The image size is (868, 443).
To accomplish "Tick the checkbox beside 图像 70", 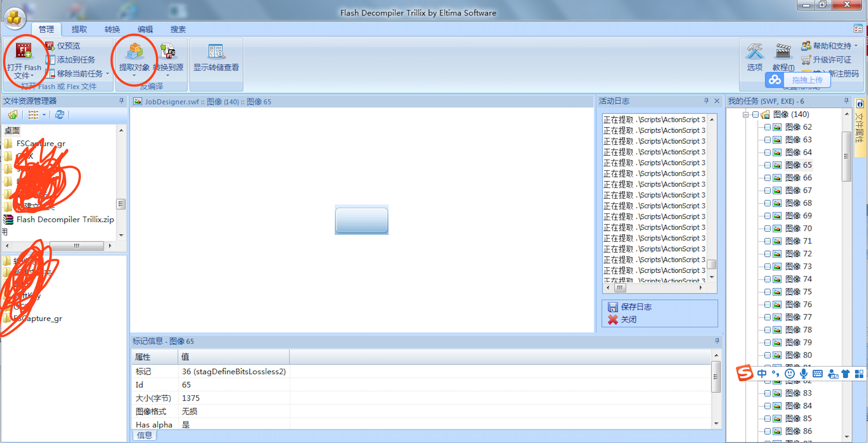I will coord(767,228).
